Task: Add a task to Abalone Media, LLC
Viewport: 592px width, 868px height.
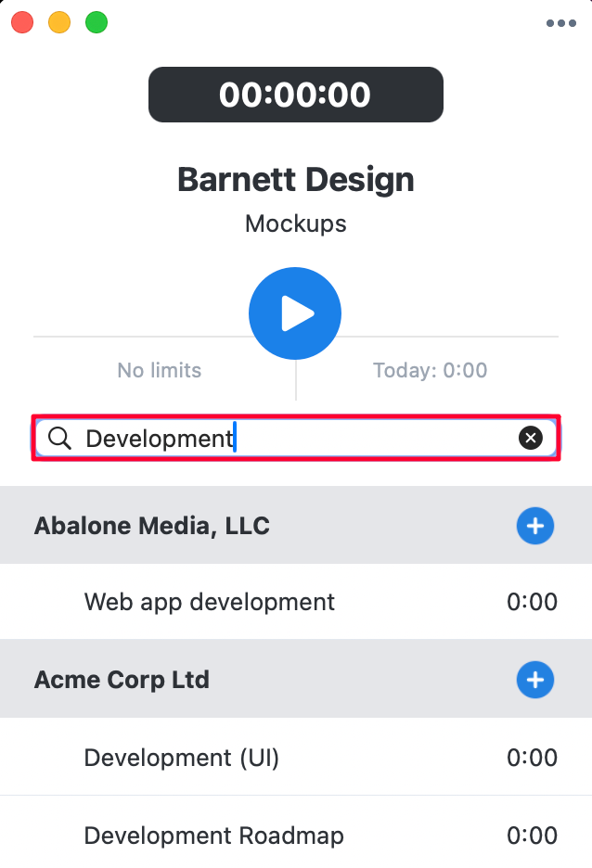Action: pyautogui.click(x=535, y=525)
